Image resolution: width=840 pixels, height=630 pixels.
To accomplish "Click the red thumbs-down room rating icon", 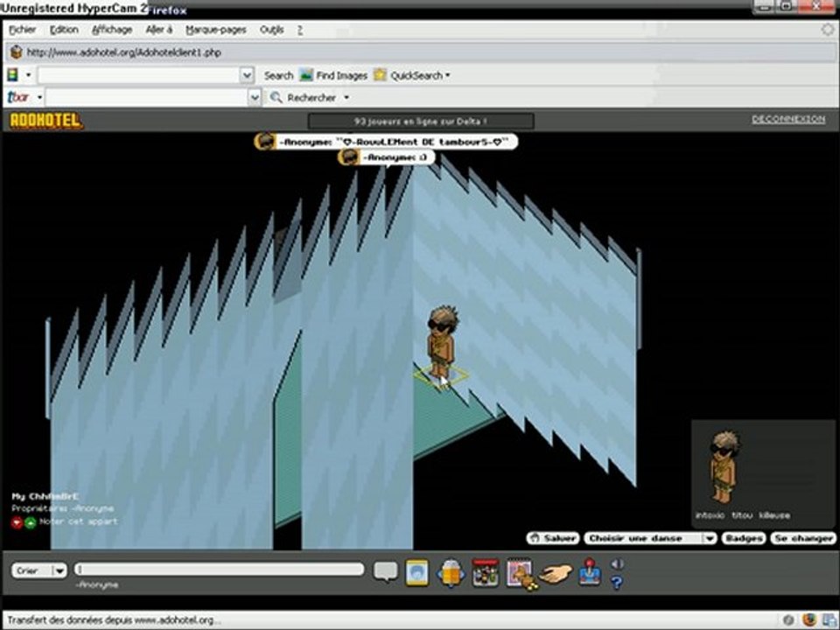I will [17, 522].
